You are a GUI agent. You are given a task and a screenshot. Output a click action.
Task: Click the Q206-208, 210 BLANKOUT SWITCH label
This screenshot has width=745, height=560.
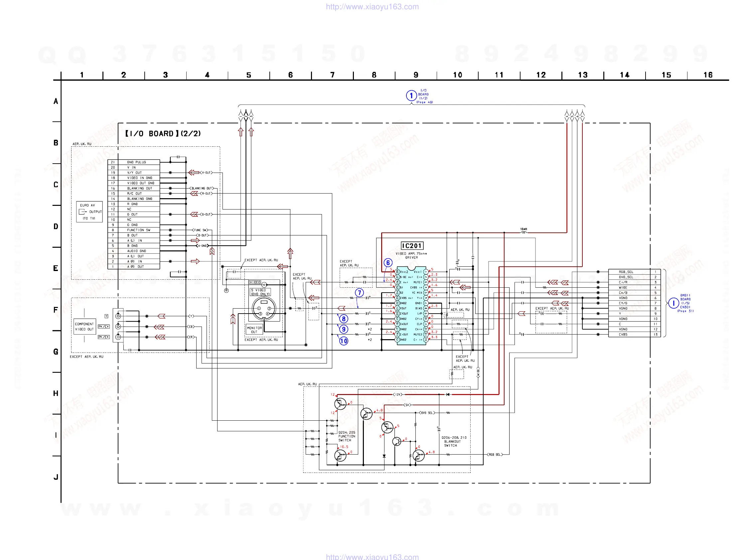point(454,442)
